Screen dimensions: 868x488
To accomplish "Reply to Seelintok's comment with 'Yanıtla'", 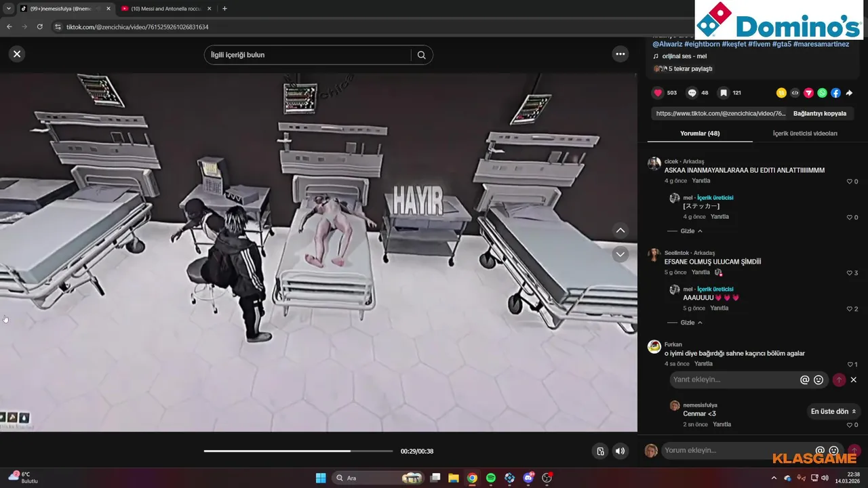I will point(701,272).
